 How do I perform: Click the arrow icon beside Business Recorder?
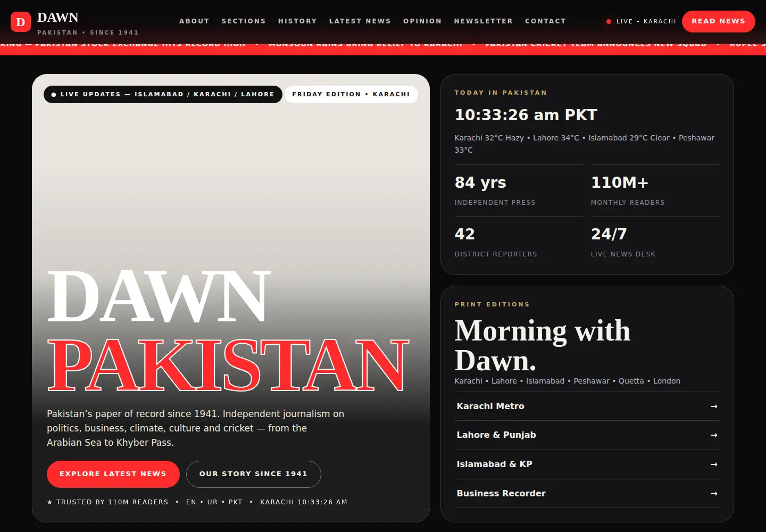pyautogui.click(x=714, y=494)
